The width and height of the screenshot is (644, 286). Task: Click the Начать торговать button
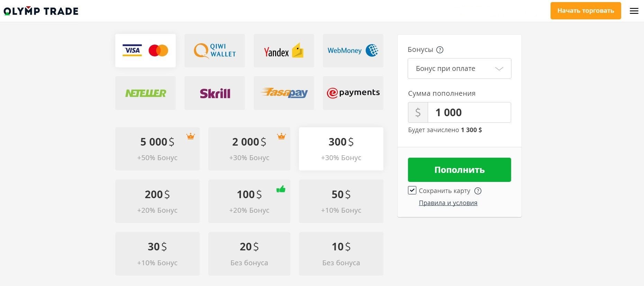pos(586,11)
